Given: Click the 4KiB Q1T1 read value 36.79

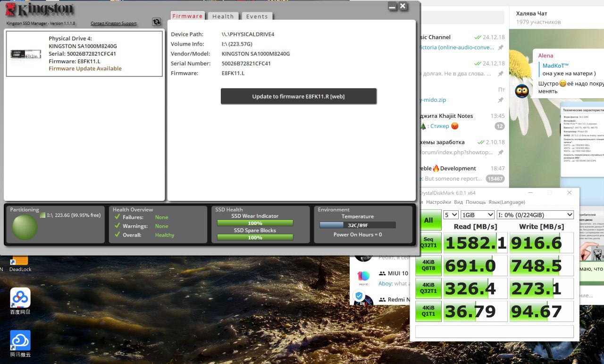Looking at the screenshot, I should 475,311.
